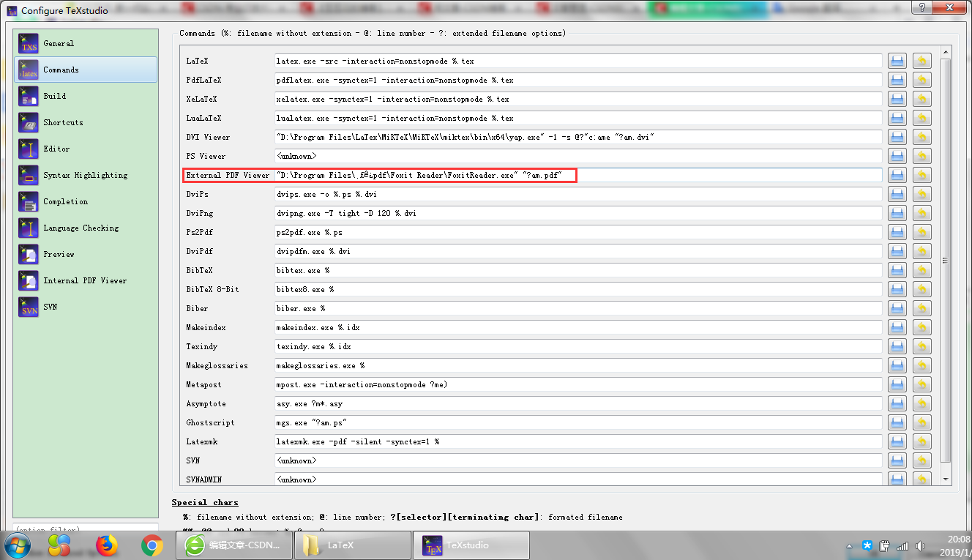Restore the default Latexmk command
This screenshot has height=560, width=972.
[921, 441]
